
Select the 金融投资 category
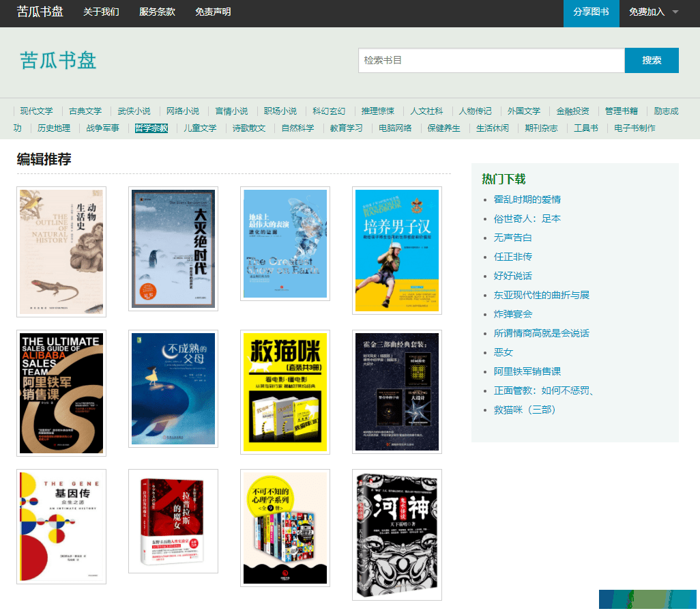[x=572, y=111]
